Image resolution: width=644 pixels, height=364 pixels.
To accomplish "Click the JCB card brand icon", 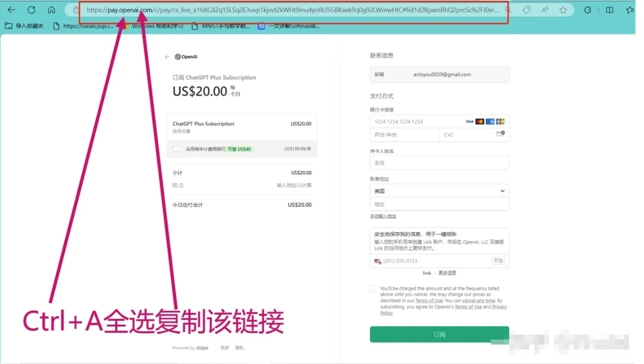I will coord(500,121).
